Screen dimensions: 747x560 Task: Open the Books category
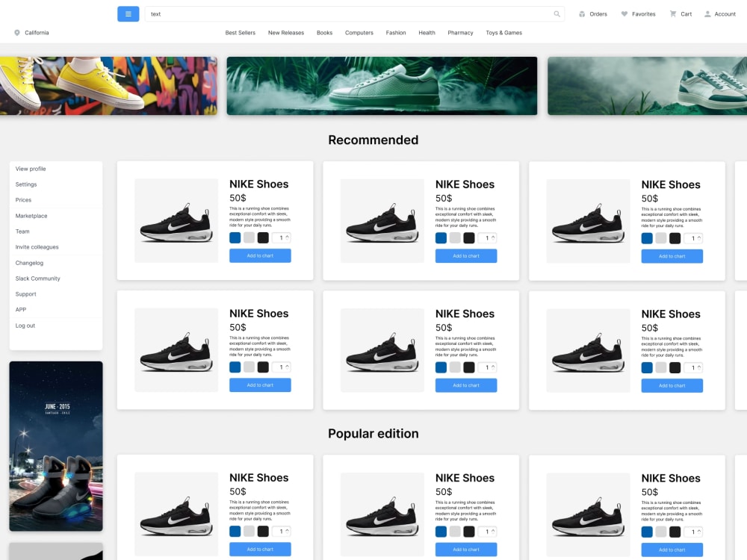[324, 33]
